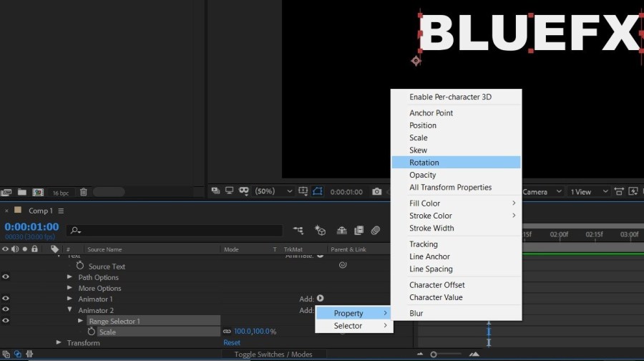Open the Comp 1 panel menu

(x=61, y=211)
